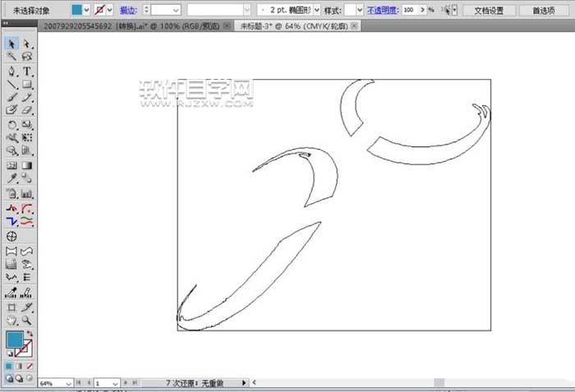Select the Direct Selection tool

pyautogui.click(x=27, y=44)
